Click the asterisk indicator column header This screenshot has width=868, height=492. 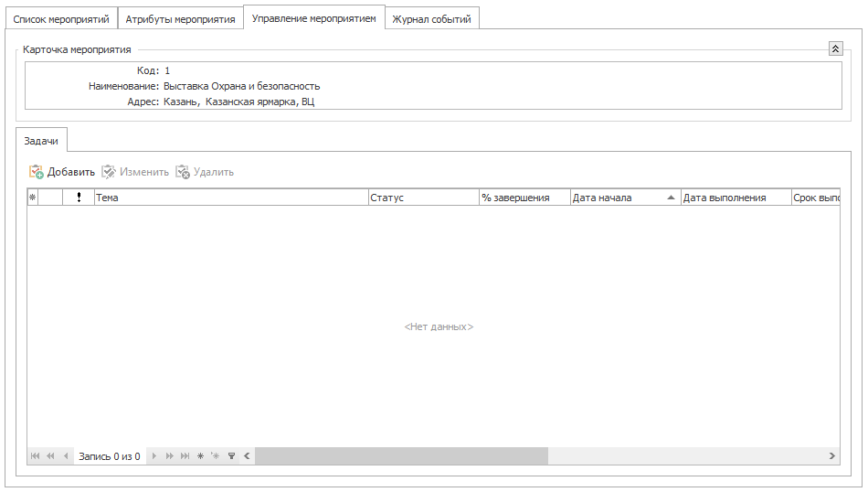(x=33, y=198)
